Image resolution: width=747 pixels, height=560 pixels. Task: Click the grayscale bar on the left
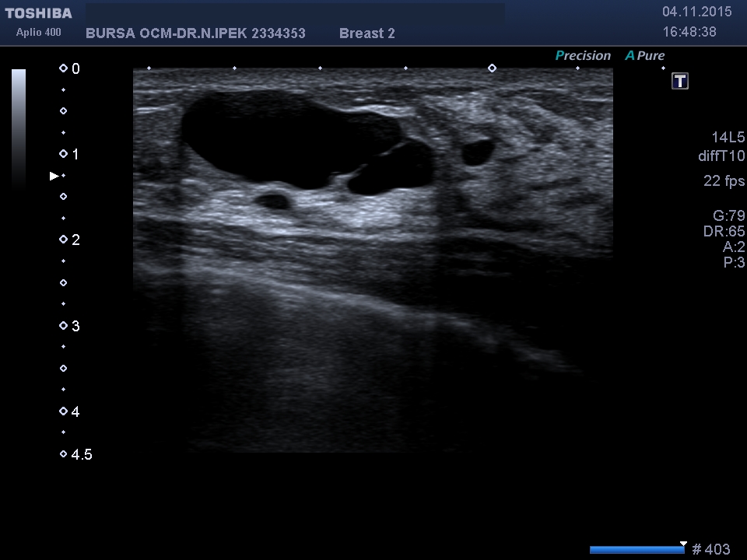click(x=19, y=128)
